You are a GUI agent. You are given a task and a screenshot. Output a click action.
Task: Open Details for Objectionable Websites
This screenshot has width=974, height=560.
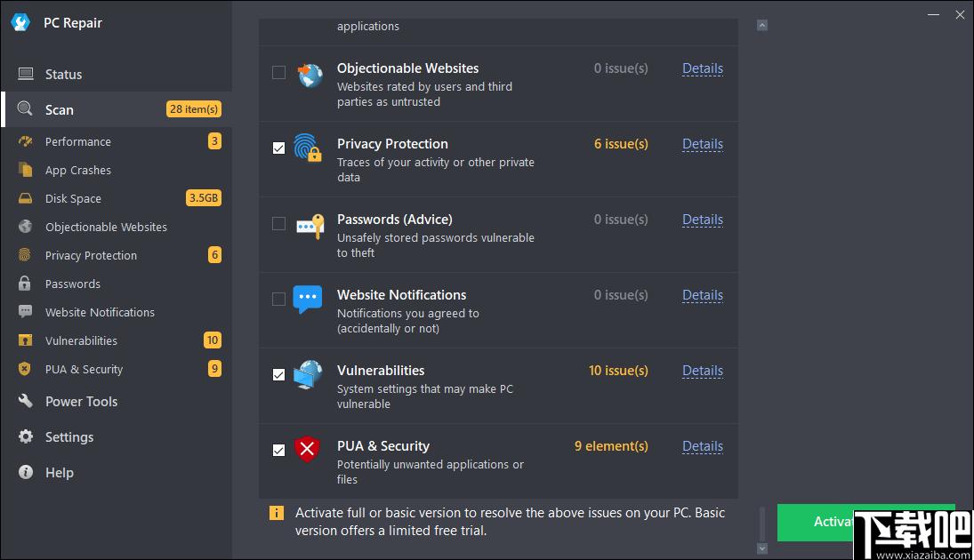coord(703,68)
